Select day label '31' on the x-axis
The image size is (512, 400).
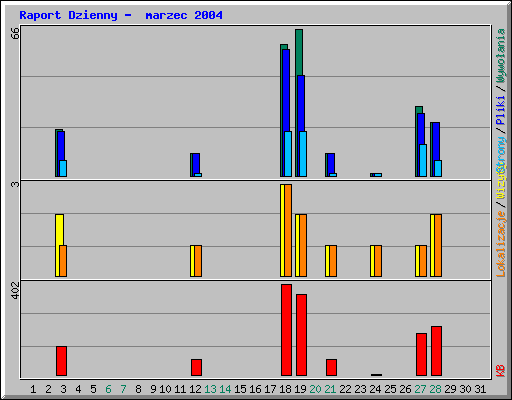pos(480,389)
